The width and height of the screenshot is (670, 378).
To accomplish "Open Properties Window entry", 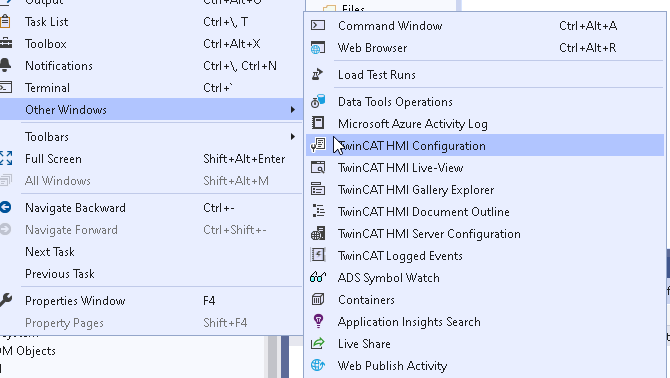I will click(150, 301).
